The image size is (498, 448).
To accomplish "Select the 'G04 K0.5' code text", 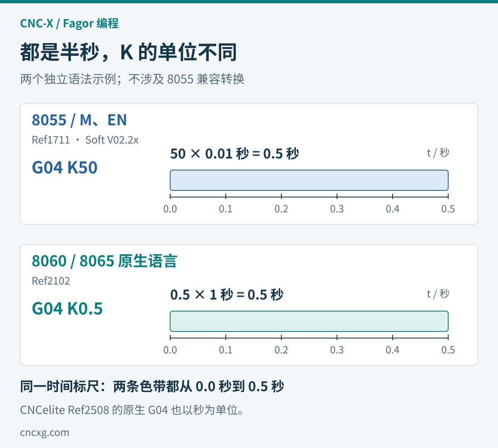I will tap(67, 309).
